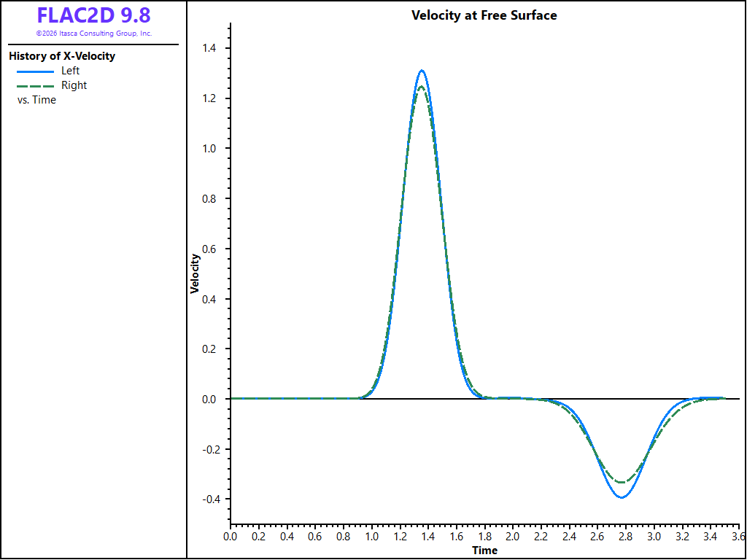Select the Left legend label
The height and width of the screenshot is (560, 747).
(71, 71)
